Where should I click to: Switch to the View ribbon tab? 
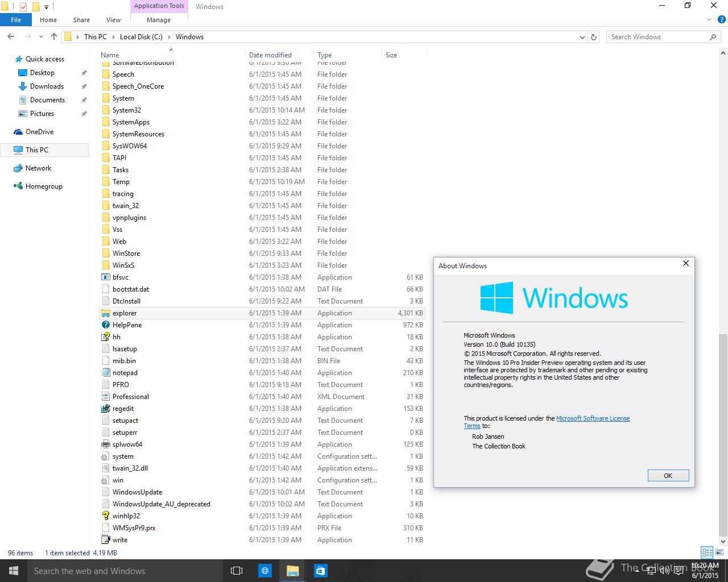coord(113,20)
